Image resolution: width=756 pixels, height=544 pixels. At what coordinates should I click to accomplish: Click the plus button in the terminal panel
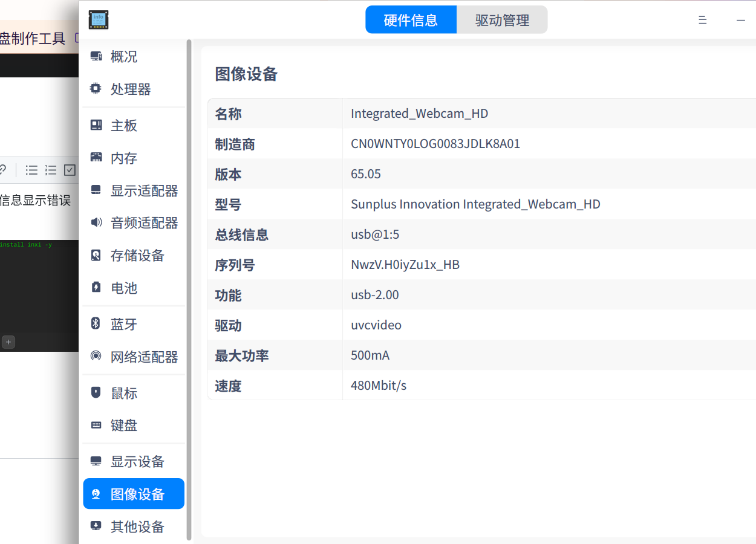[x=8, y=342]
